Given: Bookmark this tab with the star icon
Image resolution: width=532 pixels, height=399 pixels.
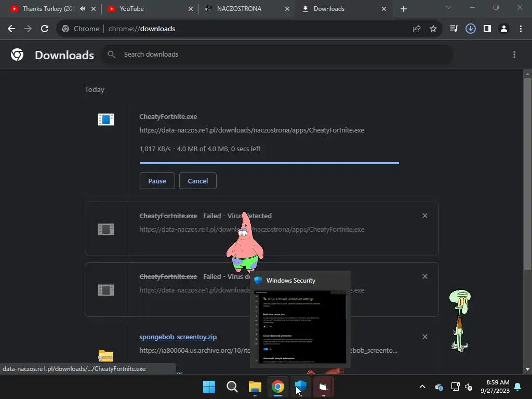Looking at the screenshot, I should [x=433, y=29].
